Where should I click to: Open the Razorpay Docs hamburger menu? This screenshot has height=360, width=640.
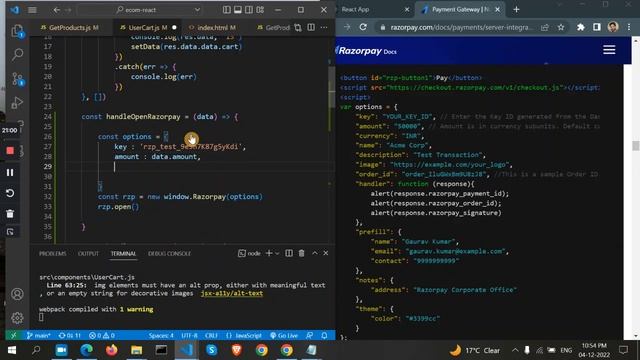click(609, 50)
